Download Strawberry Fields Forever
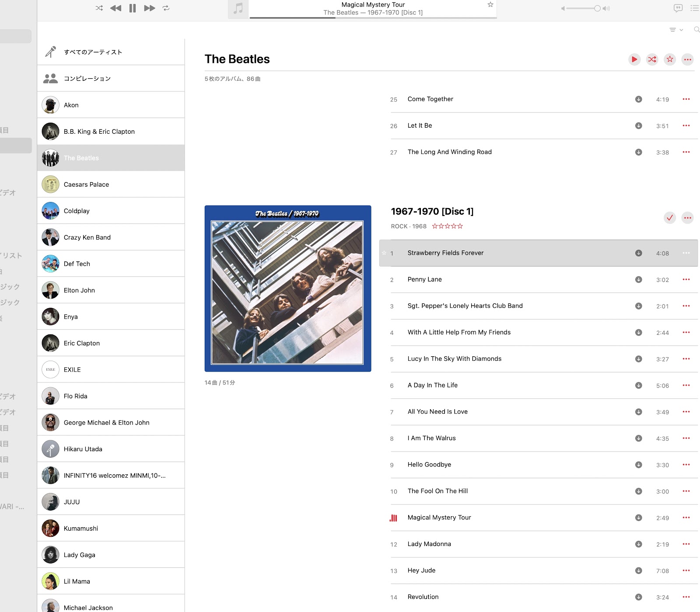 (x=639, y=253)
